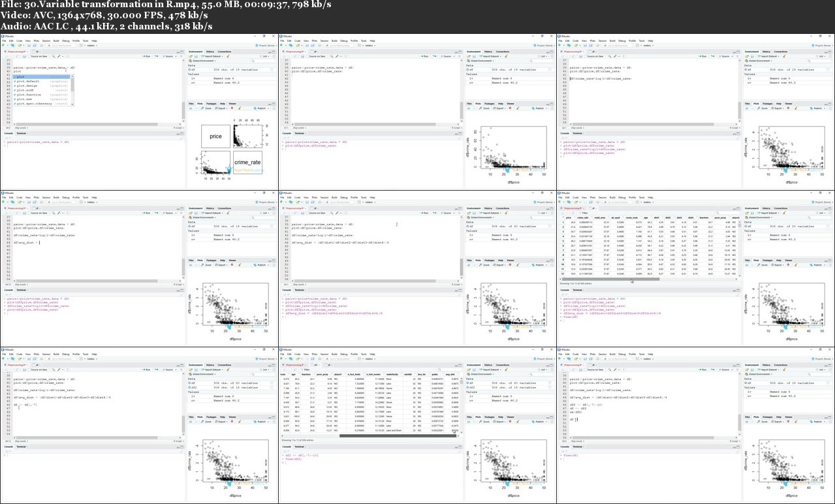Viewport: 835px width, 504px height.
Task: Click horizontal scrollbar in df2 data viewer
Action: click(398, 435)
